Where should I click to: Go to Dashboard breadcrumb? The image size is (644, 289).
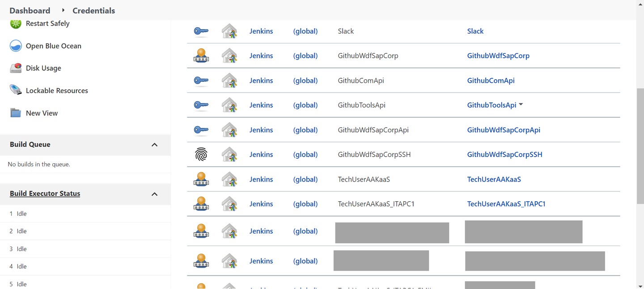(30, 10)
